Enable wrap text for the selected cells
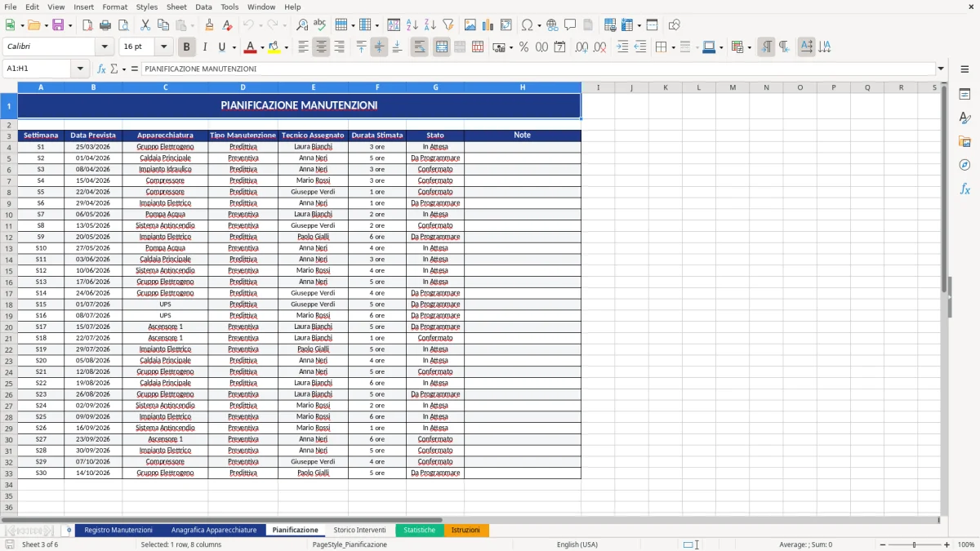Image resolution: width=980 pixels, height=551 pixels. [419, 47]
